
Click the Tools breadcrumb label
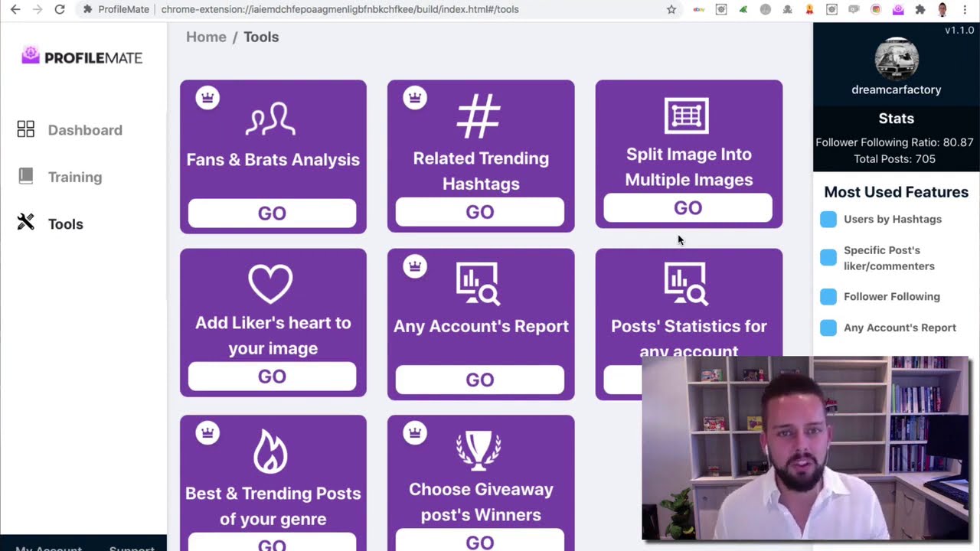261,37
